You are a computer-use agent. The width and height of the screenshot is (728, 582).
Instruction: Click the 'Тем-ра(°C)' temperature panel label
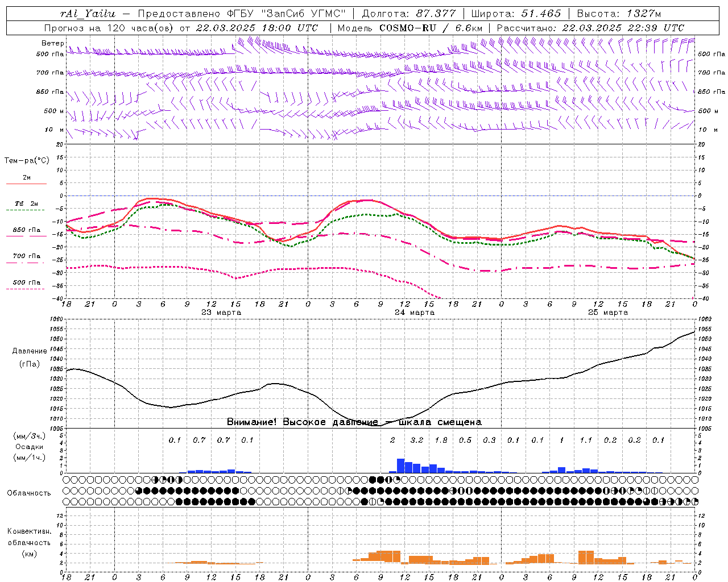pyautogui.click(x=27, y=161)
